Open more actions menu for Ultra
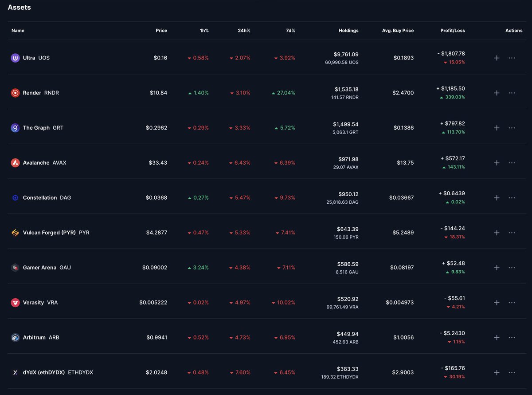The height and width of the screenshot is (395, 532). 512,58
